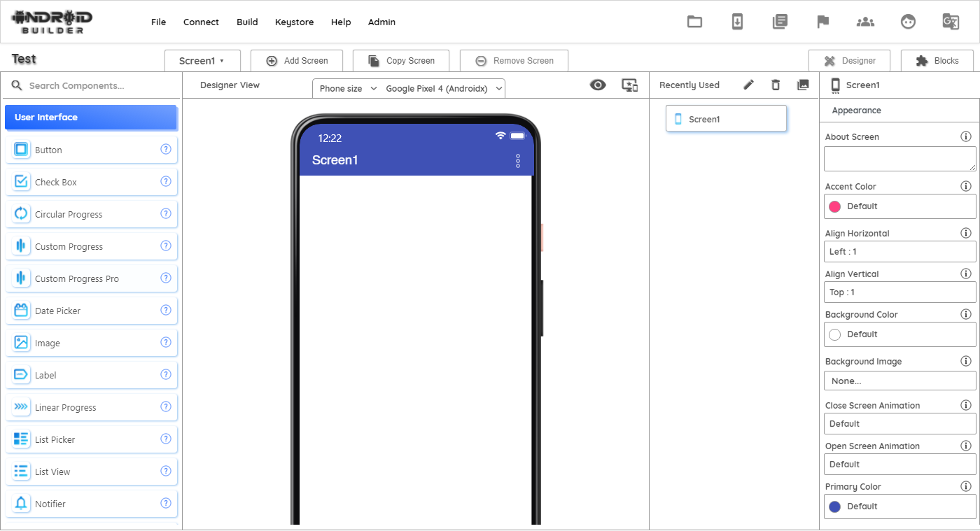
Task: Click the Search Components input field
Action: [91, 85]
